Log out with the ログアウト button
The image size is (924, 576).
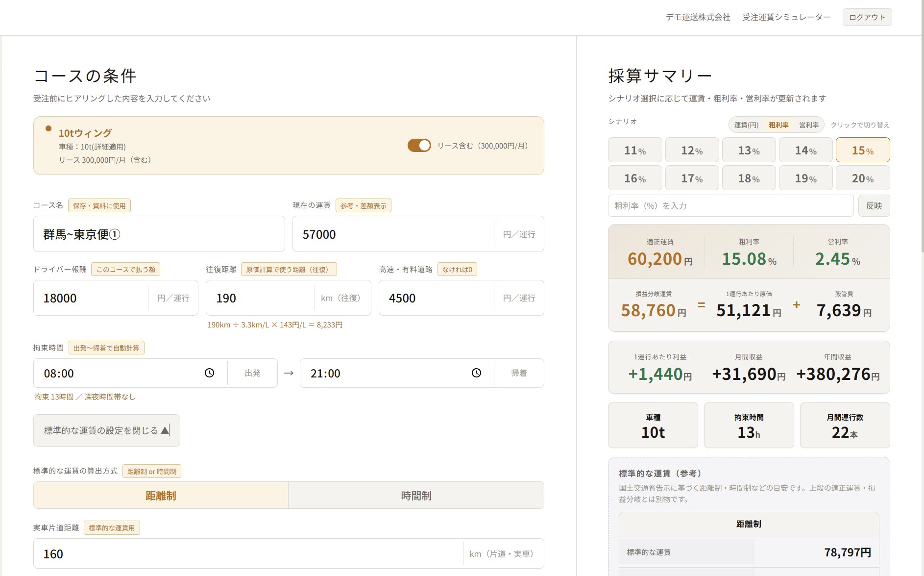[867, 17]
